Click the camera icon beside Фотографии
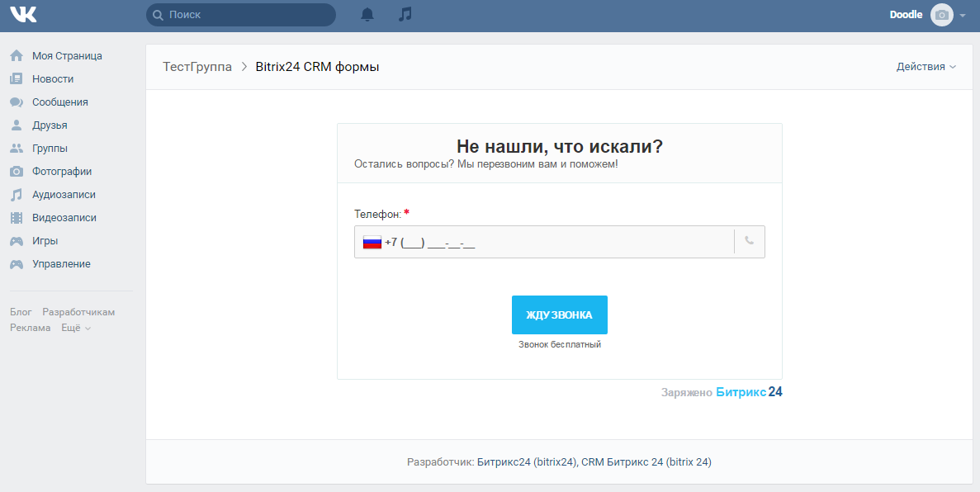This screenshot has height=492, width=980. click(x=17, y=172)
